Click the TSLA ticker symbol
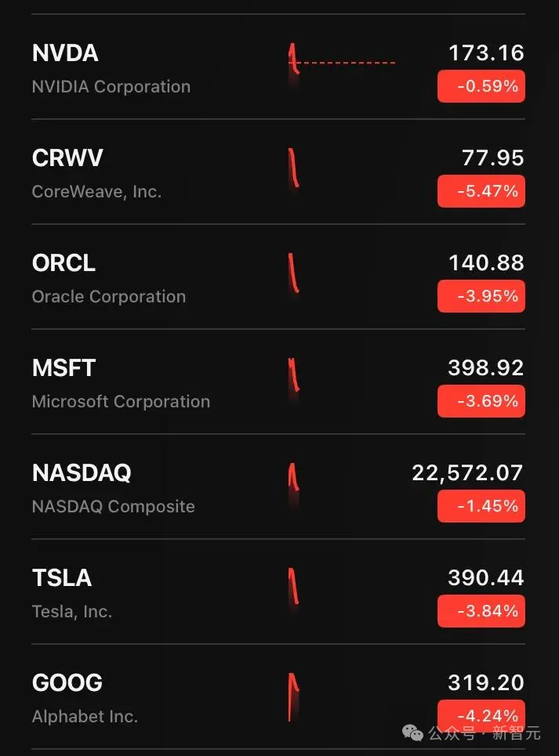Image resolution: width=559 pixels, height=756 pixels. click(62, 578)
